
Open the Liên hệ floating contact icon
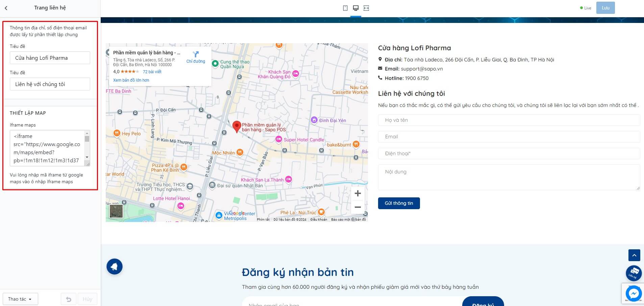click(x=634, y=273)
